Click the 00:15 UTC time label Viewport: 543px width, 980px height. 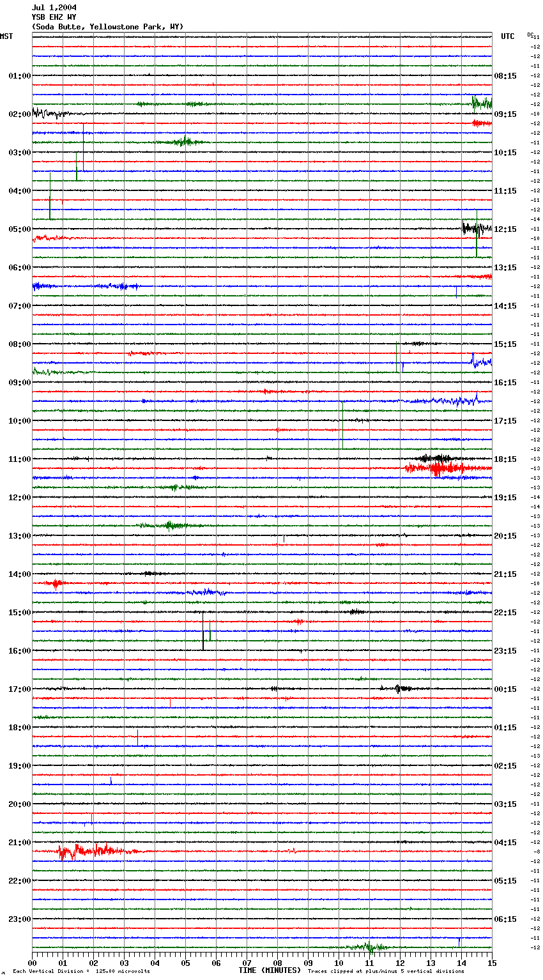click(x=505, y=689)
